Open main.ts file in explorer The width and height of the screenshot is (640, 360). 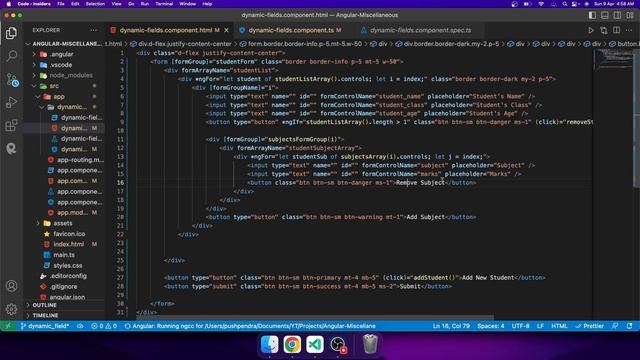pos(63,255)
